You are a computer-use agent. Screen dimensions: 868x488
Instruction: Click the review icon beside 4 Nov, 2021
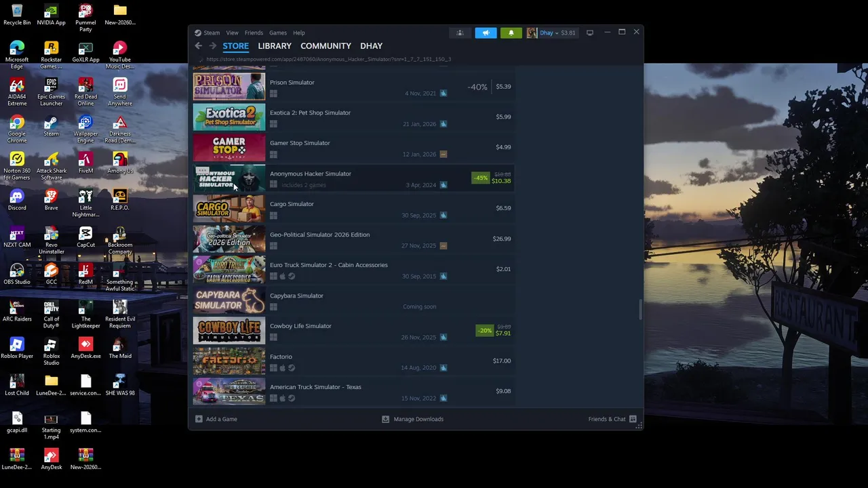pyautogui.click(x=443, y=93)
